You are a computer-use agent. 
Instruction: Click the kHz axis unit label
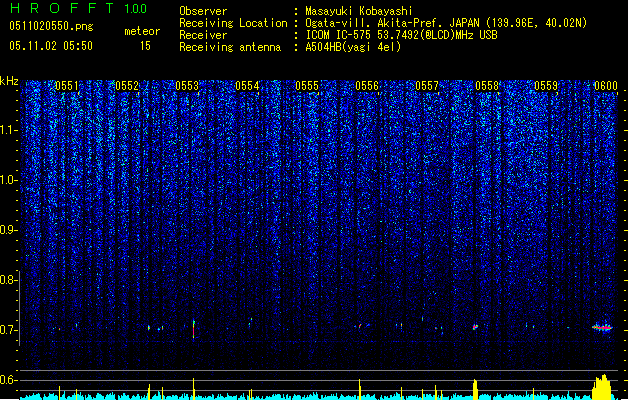tap(9, 81)
